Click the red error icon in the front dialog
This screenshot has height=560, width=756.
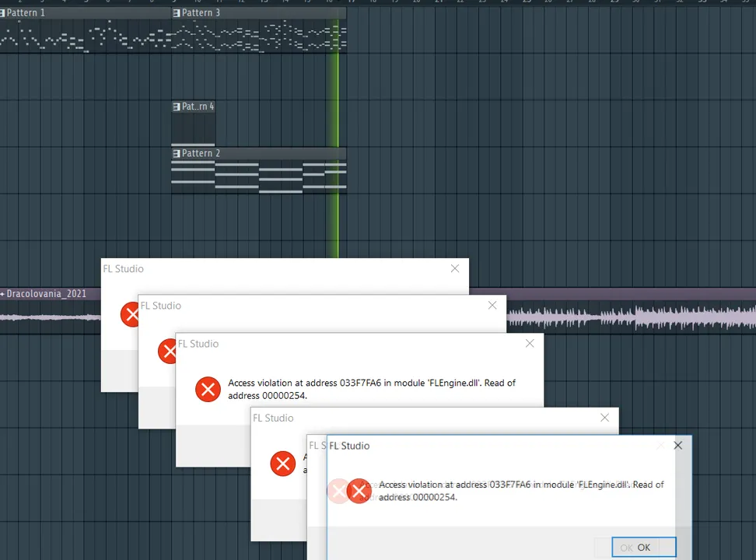coord(359,491)
